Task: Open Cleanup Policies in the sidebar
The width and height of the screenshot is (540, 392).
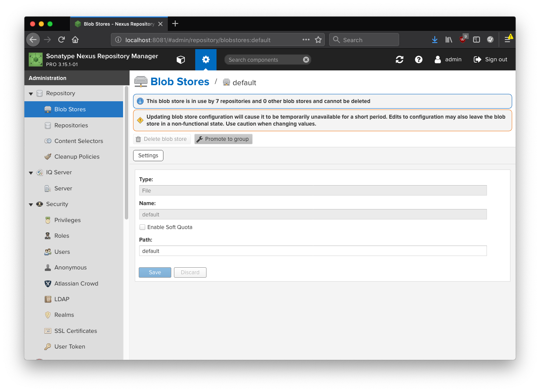Action: (74, 156)
